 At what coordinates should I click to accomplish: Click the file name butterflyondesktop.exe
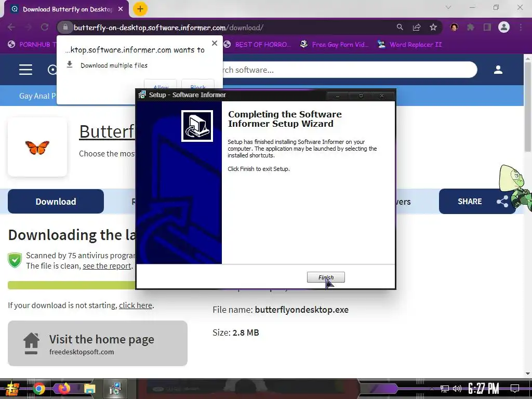coord(302,310)
